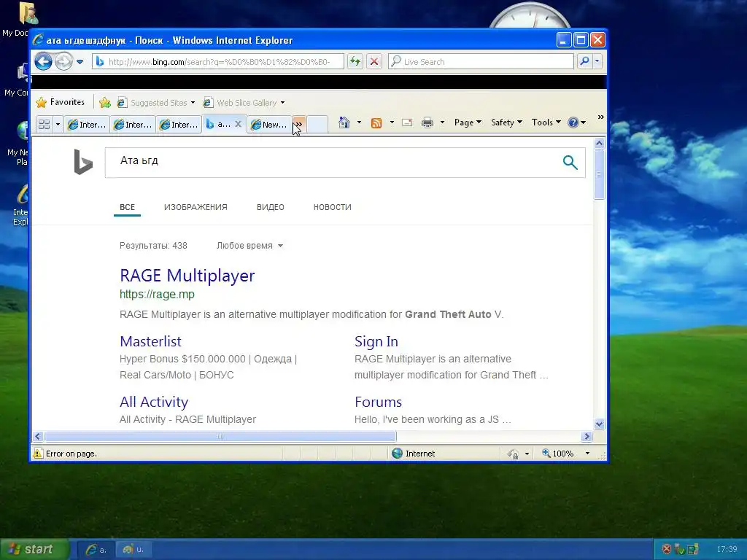Click the Read Mail icon
747x560 pixels.
[407, 122]
